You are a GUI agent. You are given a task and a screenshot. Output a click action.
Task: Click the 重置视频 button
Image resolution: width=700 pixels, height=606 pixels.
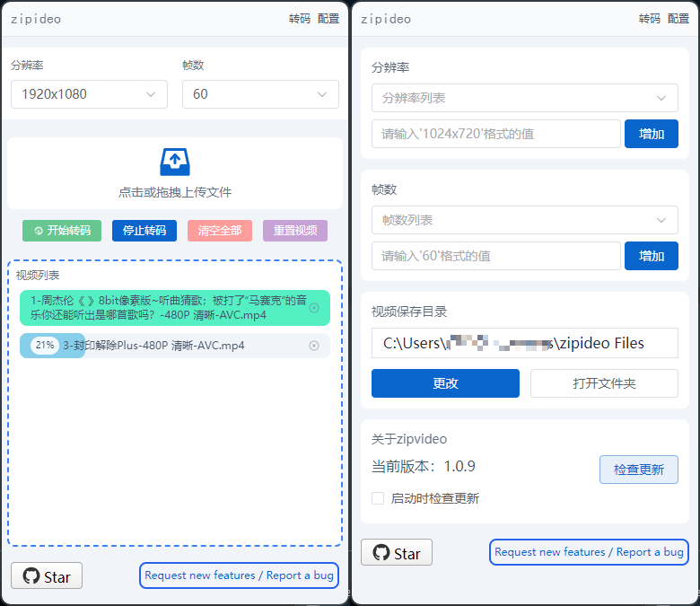[x=295, y=231]
